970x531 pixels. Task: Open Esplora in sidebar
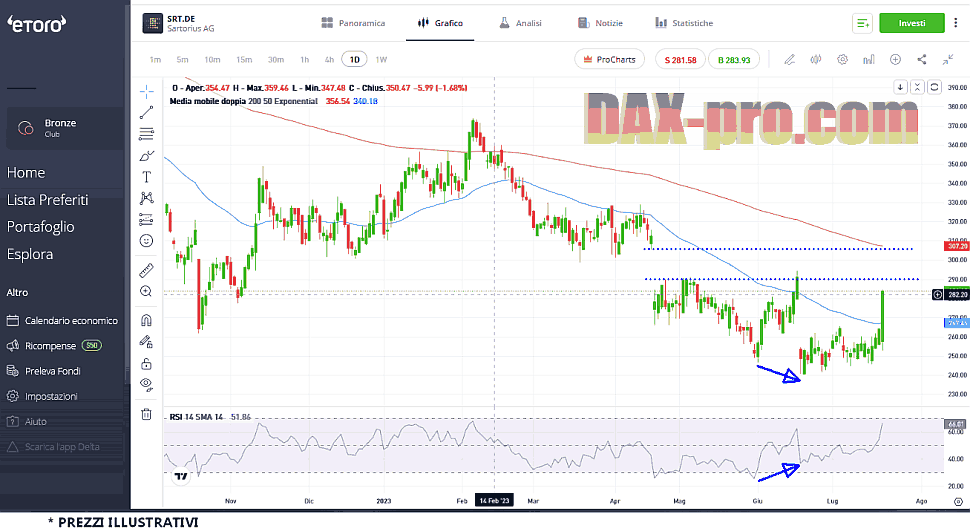tap(30, 254)
